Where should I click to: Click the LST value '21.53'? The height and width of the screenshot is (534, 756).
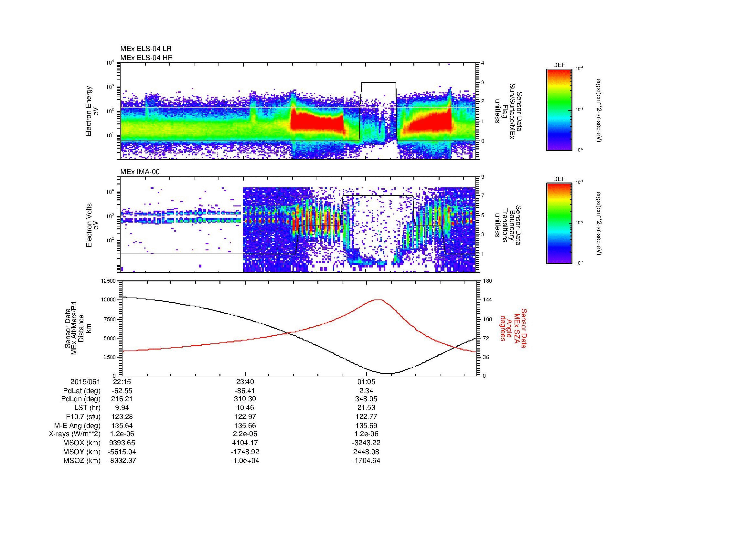click(x=366, y=408)
